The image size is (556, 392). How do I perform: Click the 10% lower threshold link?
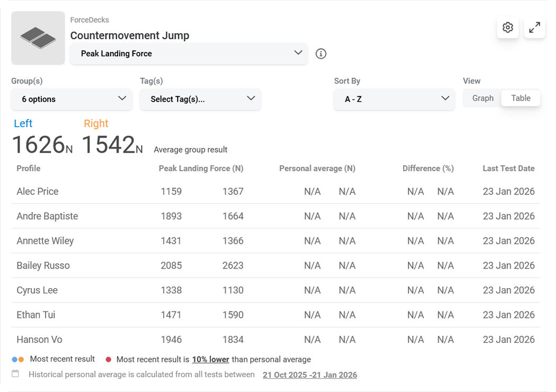210,359
